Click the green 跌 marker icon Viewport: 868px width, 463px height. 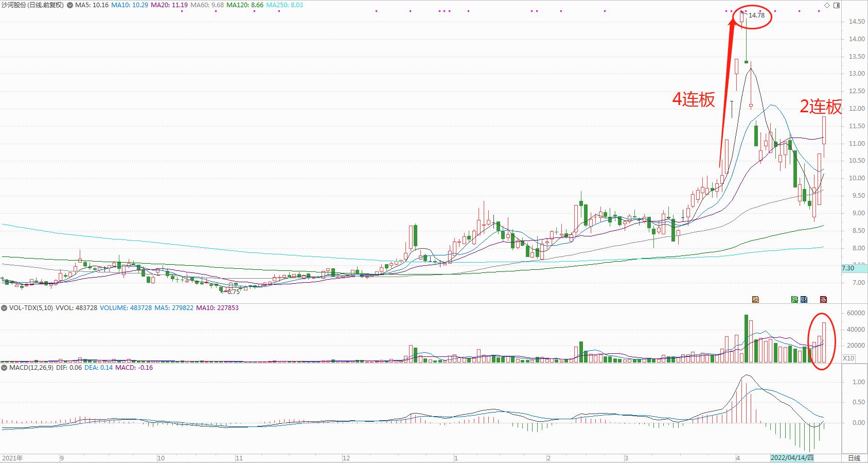[x=795, y=299]
